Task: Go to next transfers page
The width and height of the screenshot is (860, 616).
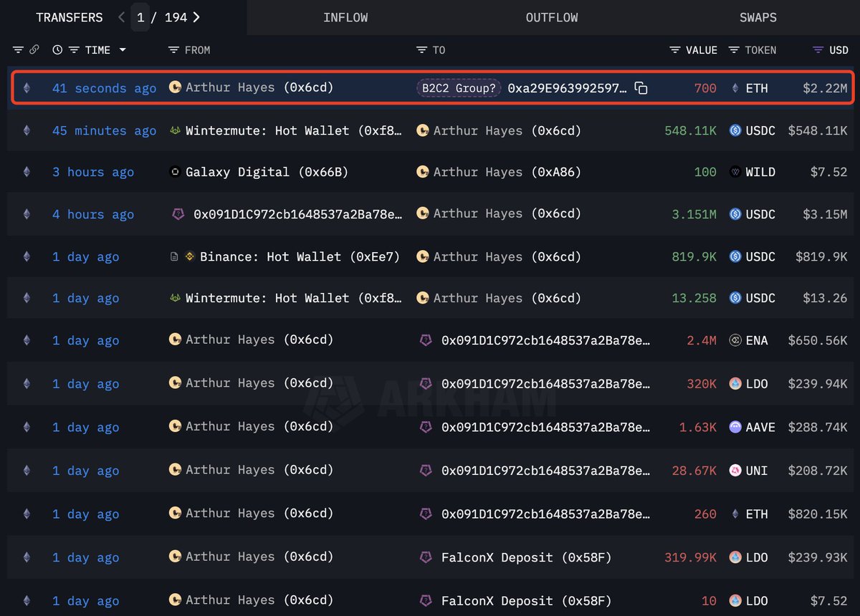Action: click(196, 17)
